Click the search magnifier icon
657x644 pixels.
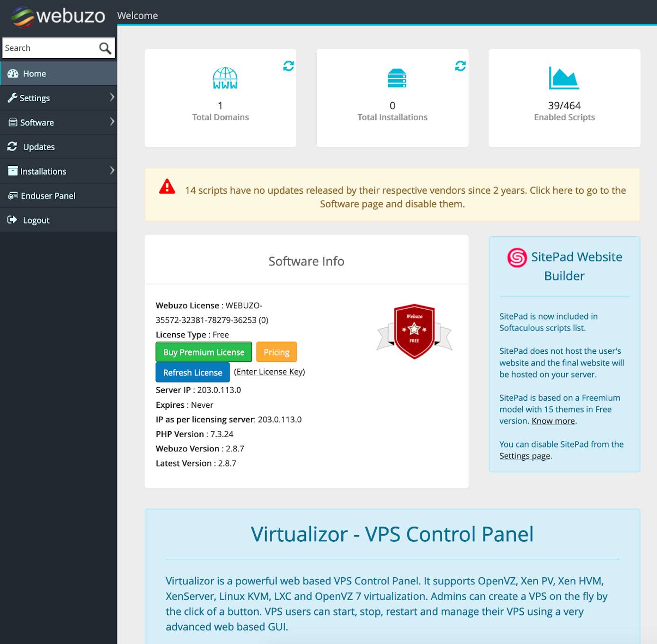tap(104, 48)
